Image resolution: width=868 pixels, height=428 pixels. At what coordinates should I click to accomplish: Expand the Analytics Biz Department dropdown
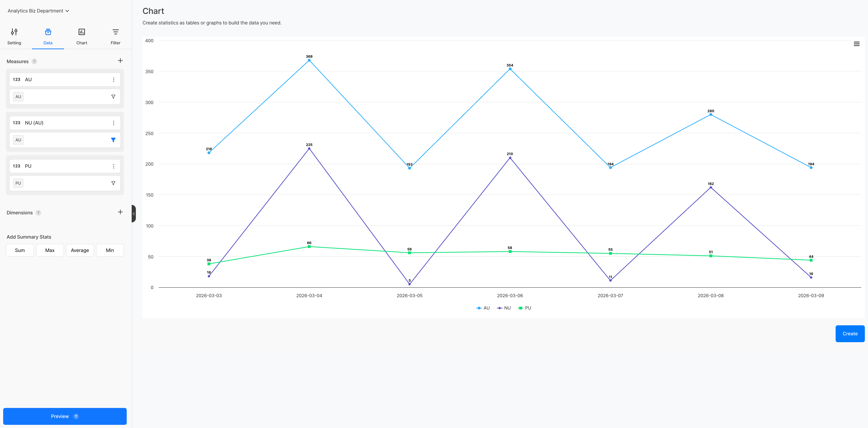coord(38,11)
